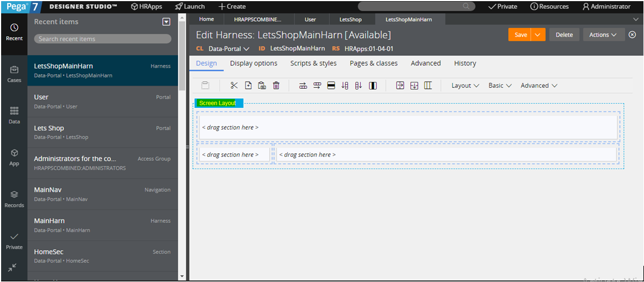Open the Create menu
This screenshot has height=282, width=644.
point(232,7)
